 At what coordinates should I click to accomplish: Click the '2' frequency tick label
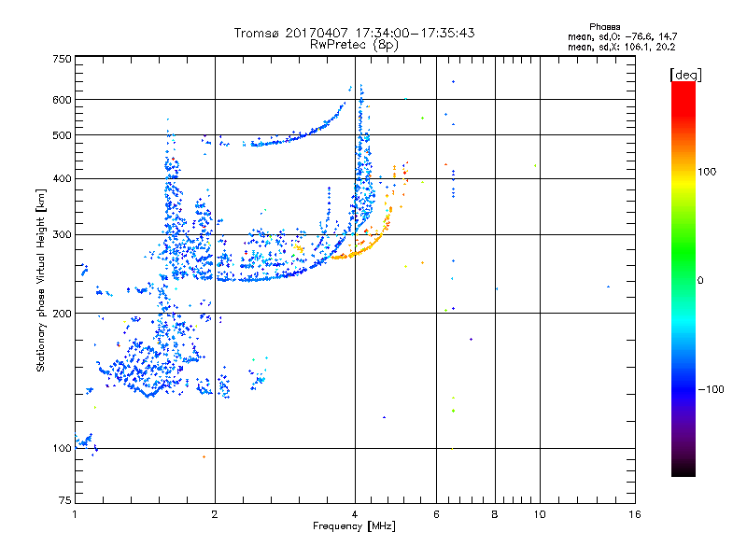click(215, 514)
